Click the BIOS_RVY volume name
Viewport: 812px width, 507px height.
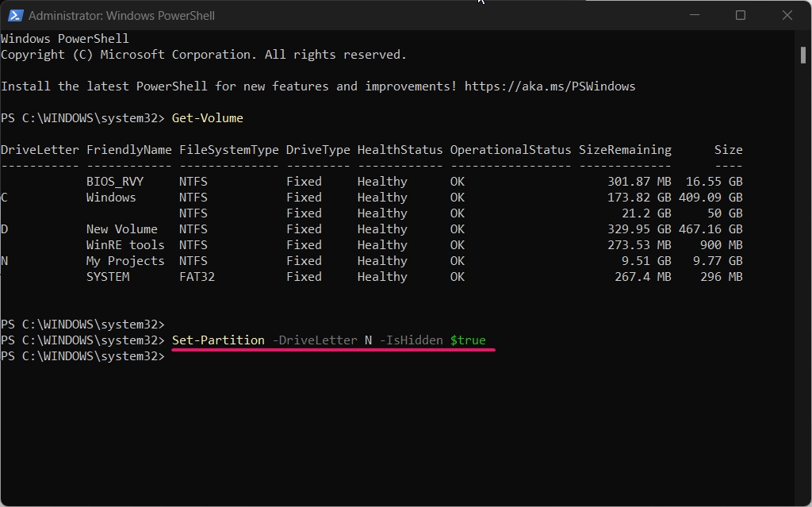coord(115,182)
